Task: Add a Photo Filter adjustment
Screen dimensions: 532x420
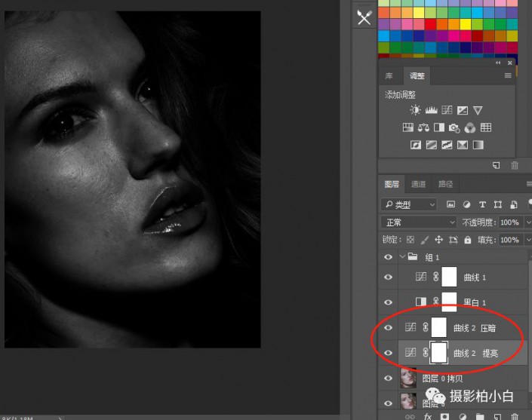Action: pyautogui.click(x=454, y=128)
